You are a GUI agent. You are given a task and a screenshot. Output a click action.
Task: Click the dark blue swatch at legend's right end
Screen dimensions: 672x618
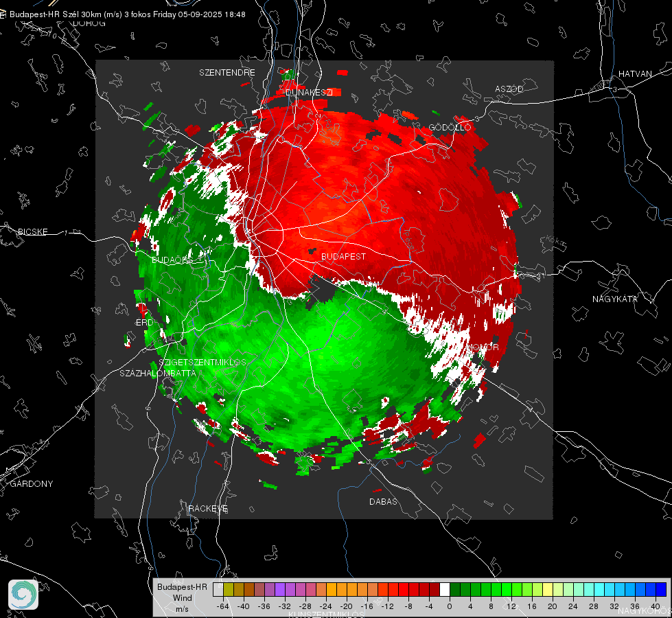[661, 590]
